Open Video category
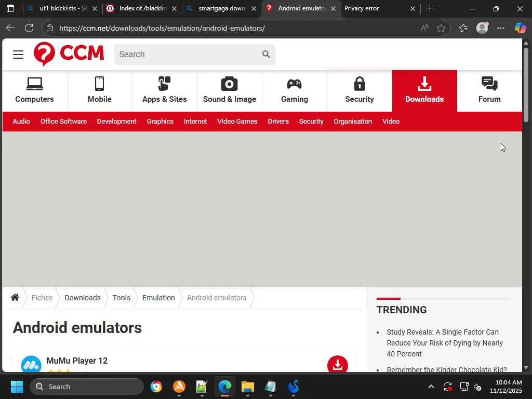532x399 pixels. tap(391, 122)
